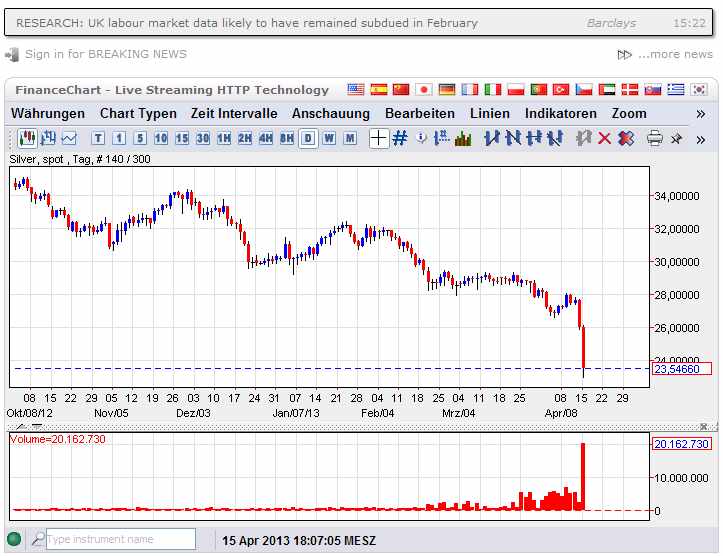
Task: Switch language via the Chinese flag
Action: pyautogui.click(x=401, y=89)
